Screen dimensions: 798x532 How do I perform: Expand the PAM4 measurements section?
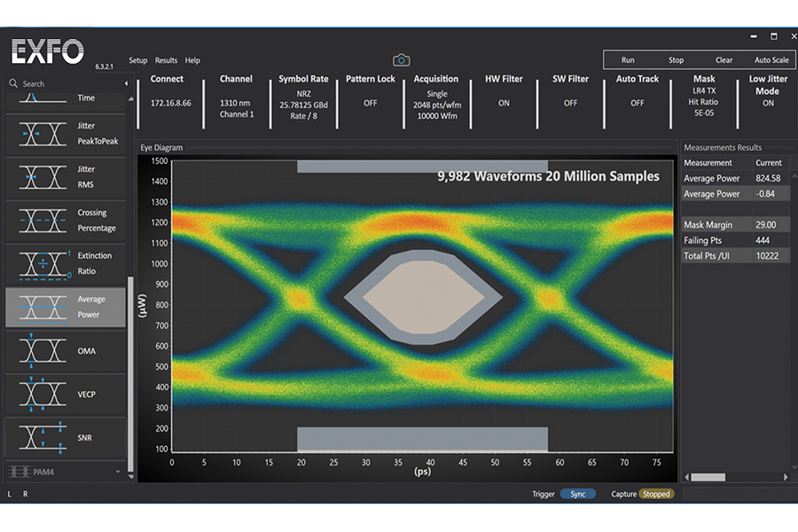point(66,472)
